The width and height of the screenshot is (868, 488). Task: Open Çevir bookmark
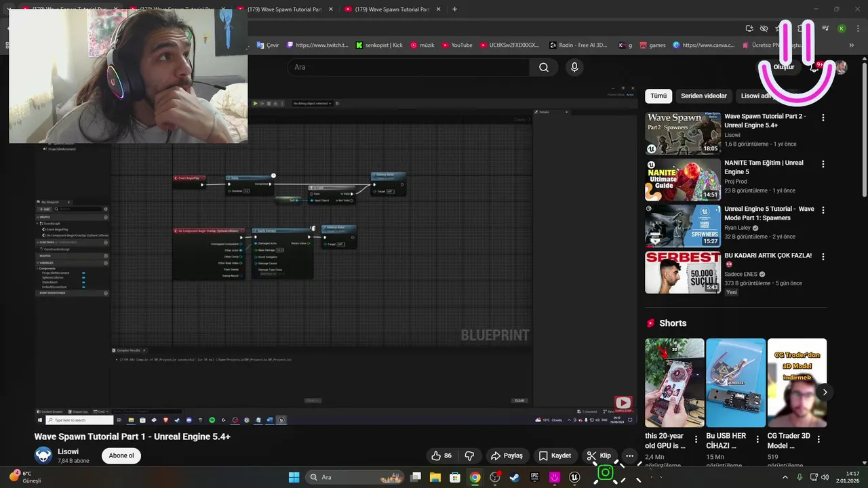click(268, 45)
